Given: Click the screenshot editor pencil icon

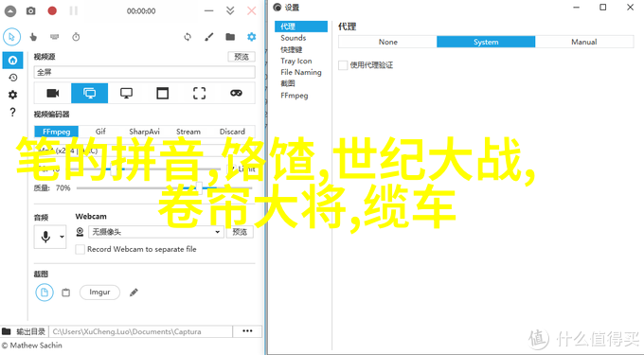Looking at the screenshot, I should [134, 293].
